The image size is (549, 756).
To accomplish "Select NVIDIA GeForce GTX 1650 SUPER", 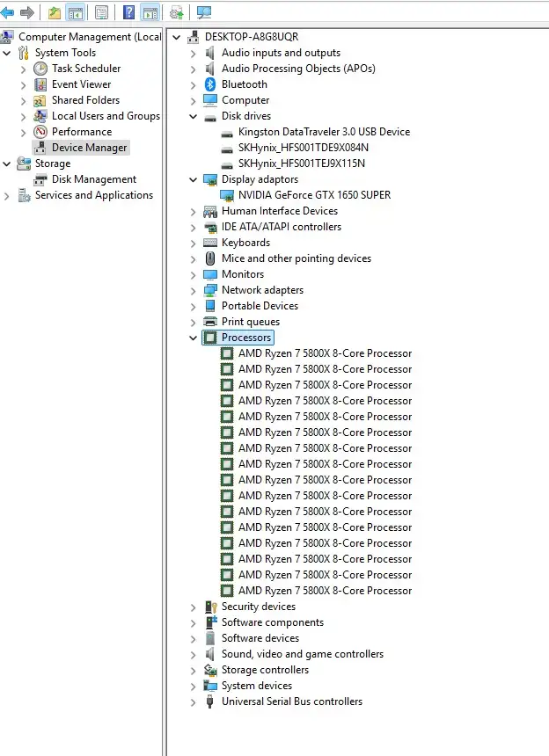I will pyautogui.click(x=315, y=195).
